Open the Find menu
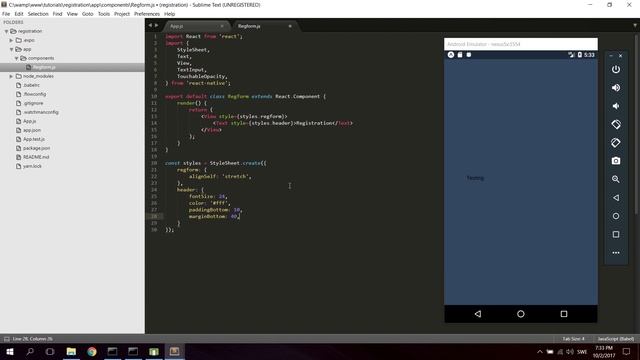Viewport: 640px width, 360px height. tap(58, 14)
